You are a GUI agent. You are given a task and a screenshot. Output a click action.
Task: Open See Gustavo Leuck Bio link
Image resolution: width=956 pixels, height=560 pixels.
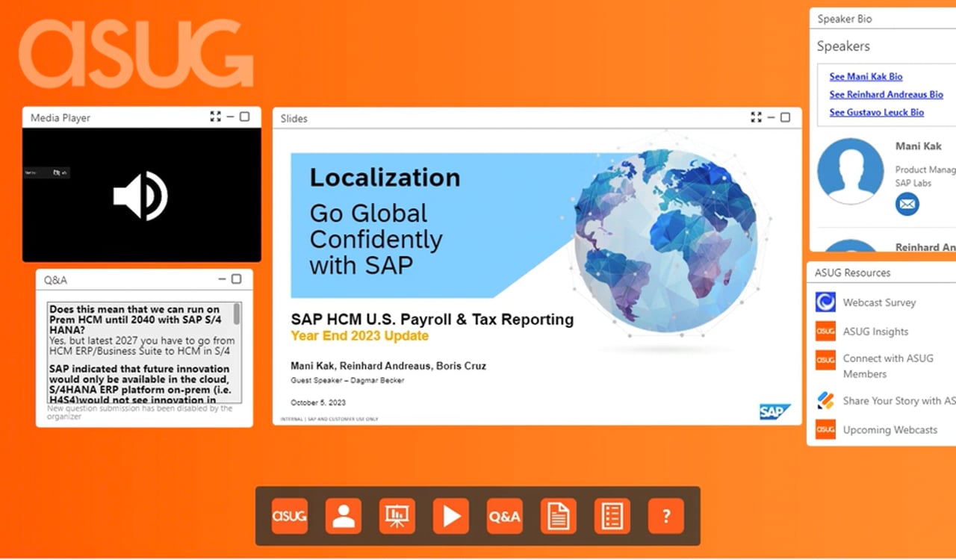click(876, 112)
